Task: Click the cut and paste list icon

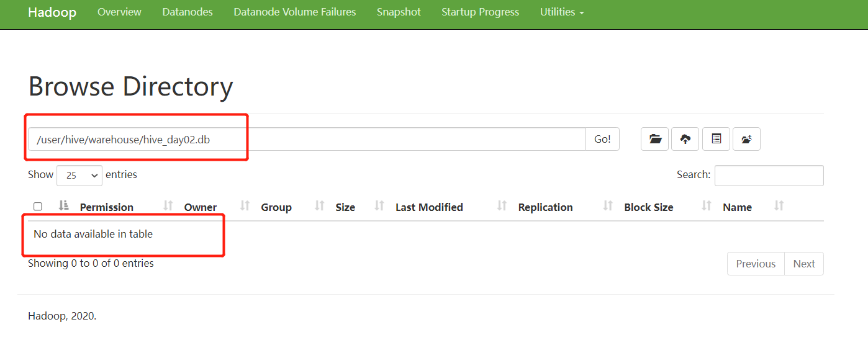Action: coord(716,139)
